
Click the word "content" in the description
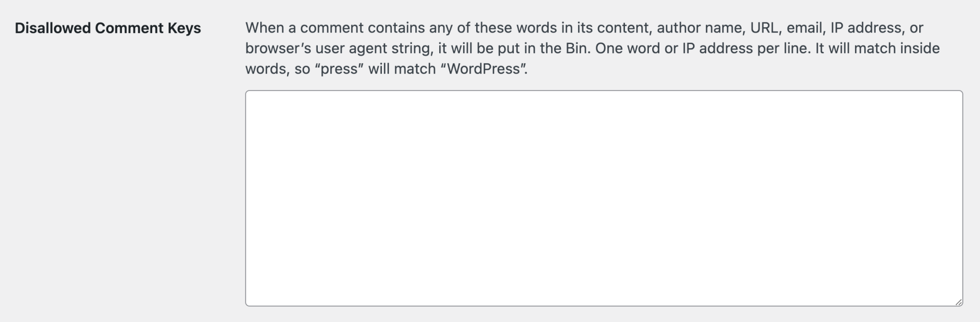tap(624, 28)
